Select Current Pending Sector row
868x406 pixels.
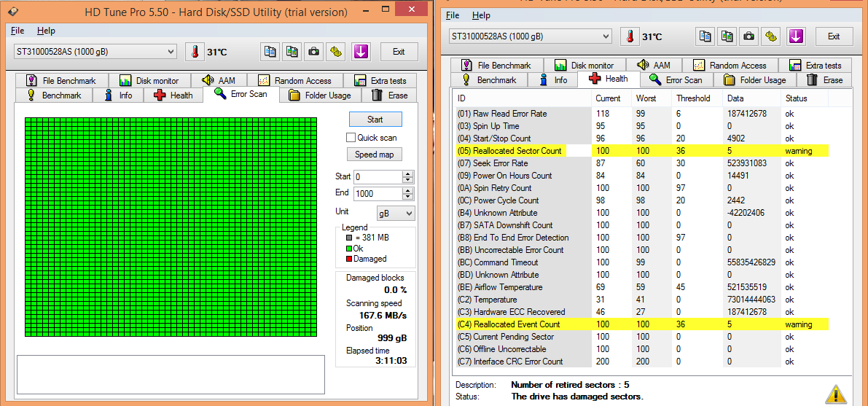click(641, 337)
